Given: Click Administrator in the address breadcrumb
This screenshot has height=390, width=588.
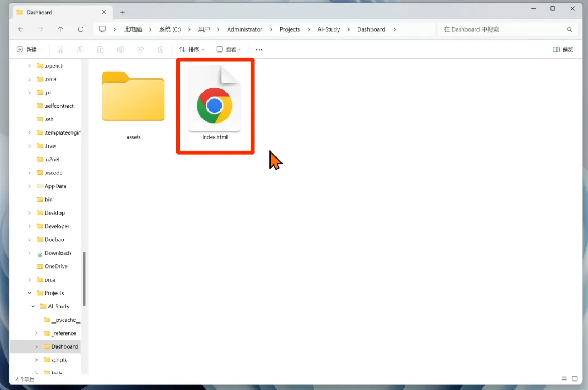Looking at the screenshot, I should pos(244,29).
